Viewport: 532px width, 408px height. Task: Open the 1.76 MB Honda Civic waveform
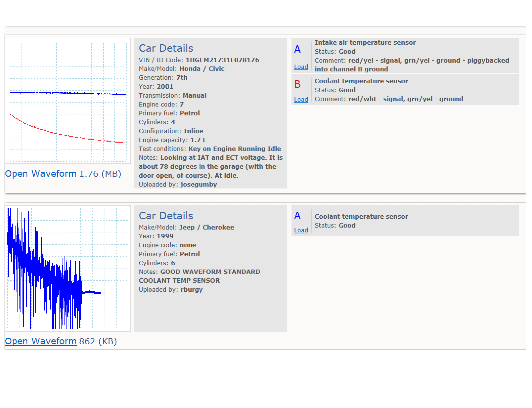[x=41, y=174]
